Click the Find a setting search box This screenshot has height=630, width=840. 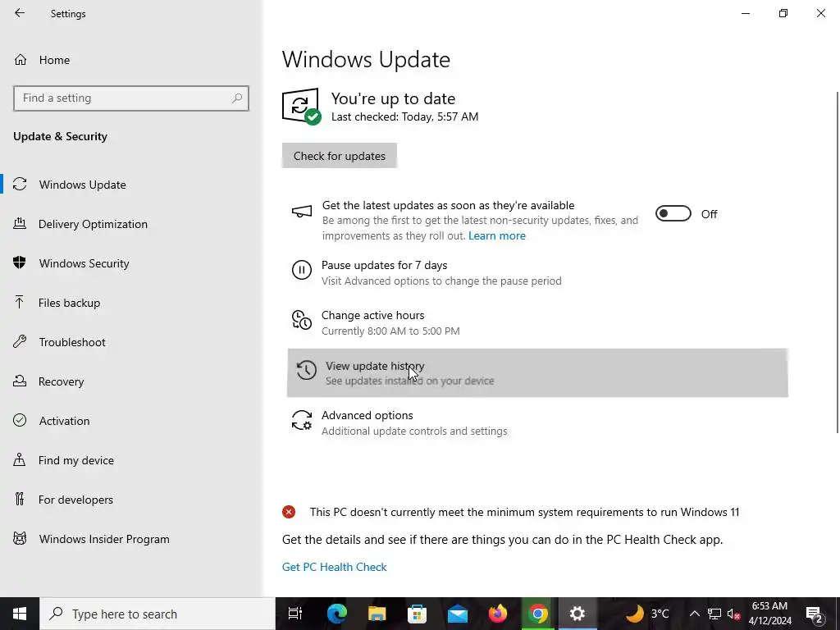(130, 98)
